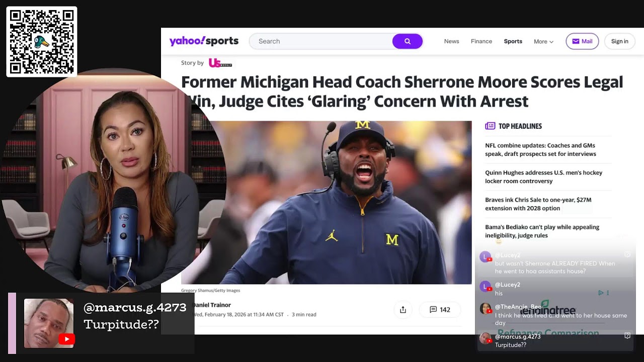Click avatar beside Lucey2's 'ALREADY FIRED' message
This screenshot has width=644, height=362.
[x=486, y=257]
